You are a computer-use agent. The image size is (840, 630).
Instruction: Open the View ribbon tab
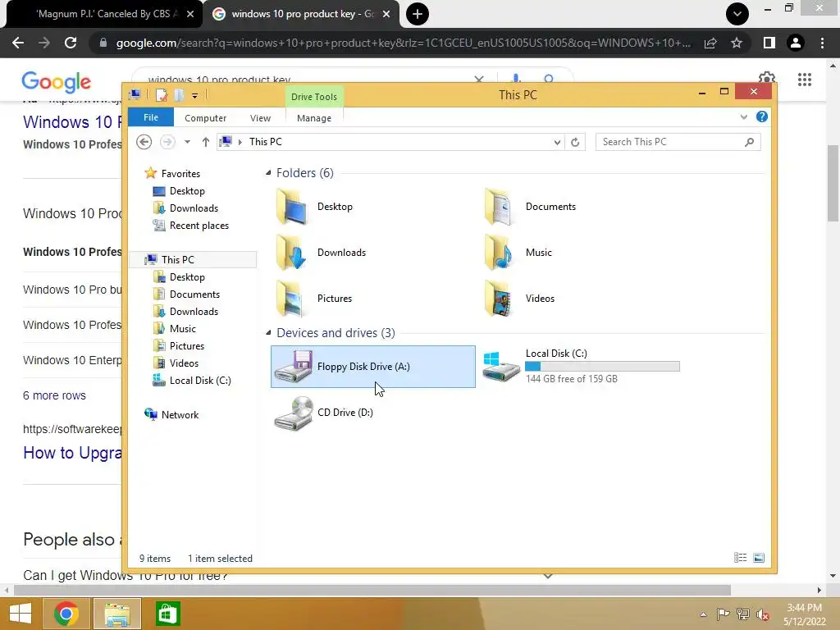(x=260, y=118)
